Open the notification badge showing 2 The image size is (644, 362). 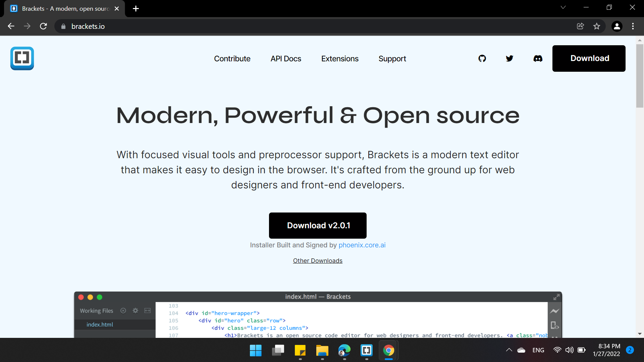pos(630,350)
